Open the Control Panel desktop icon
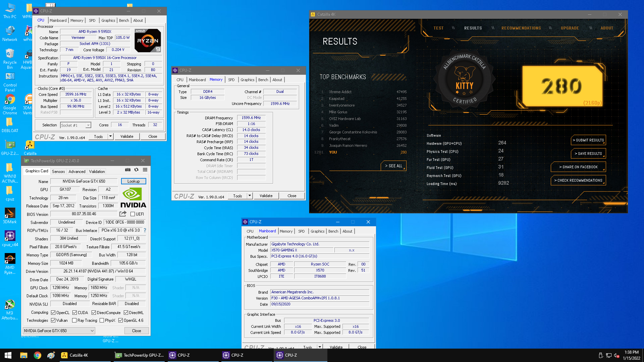The height and width of the screenshot is (362, 644). click(x=10, y=82)
